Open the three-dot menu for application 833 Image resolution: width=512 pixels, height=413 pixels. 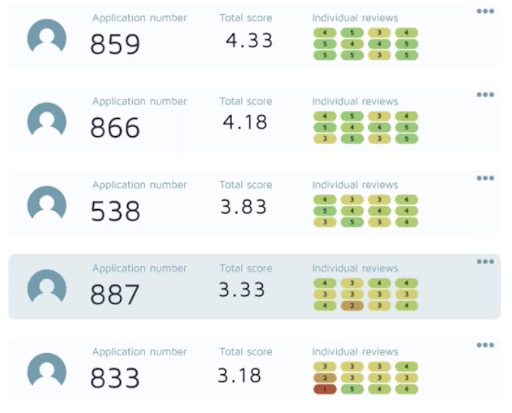[485, 345]
